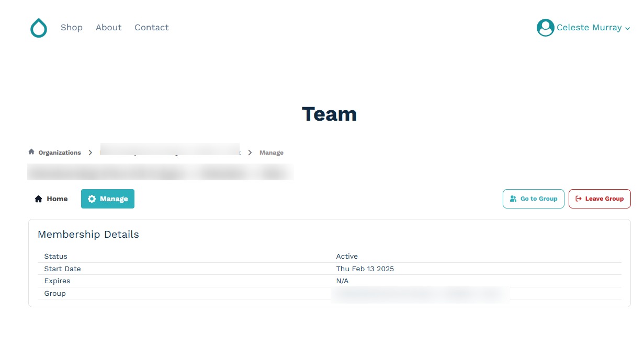
Task: Click the home icon in the breadcrumb trail
Action: point(31,152)
